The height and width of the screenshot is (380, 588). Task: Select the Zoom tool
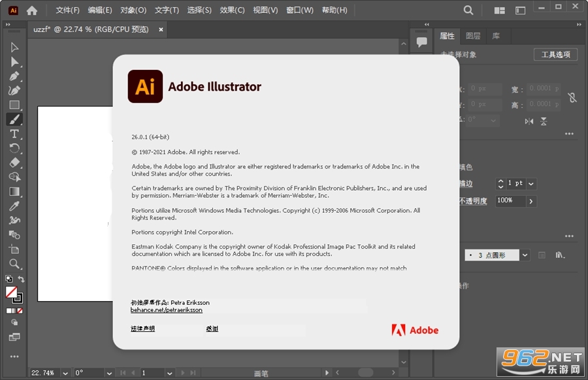point(14,264)
